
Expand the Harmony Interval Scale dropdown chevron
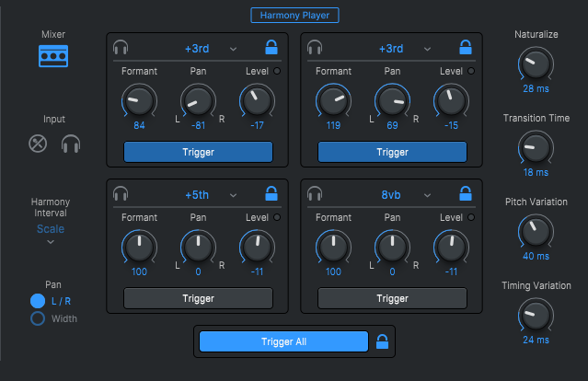[x=51, y=242]
